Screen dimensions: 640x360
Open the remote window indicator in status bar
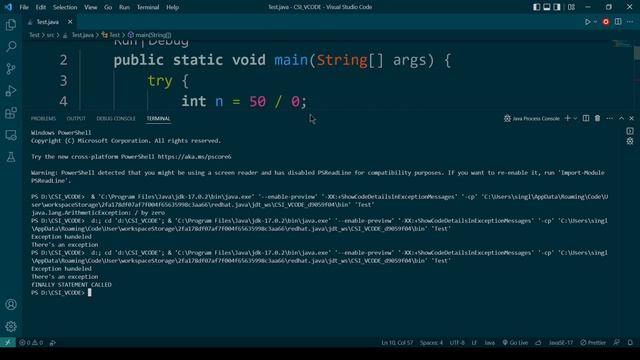[8, 342]
